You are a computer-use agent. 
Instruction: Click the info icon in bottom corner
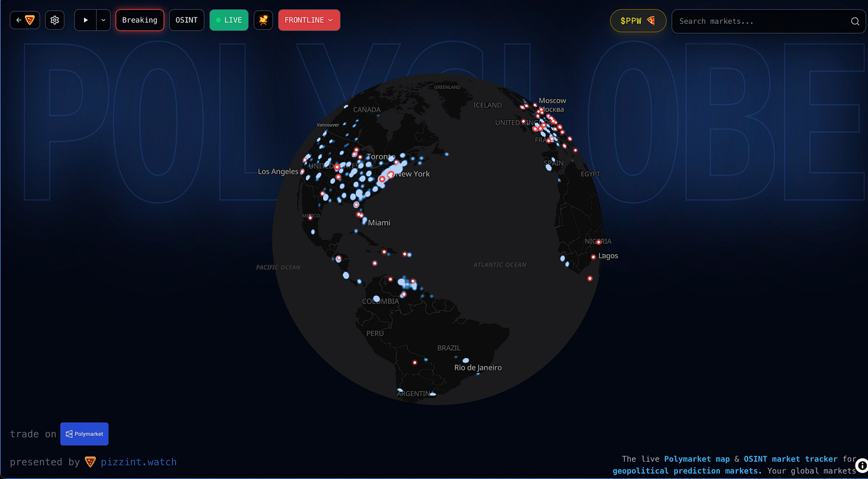click(861, 465)
